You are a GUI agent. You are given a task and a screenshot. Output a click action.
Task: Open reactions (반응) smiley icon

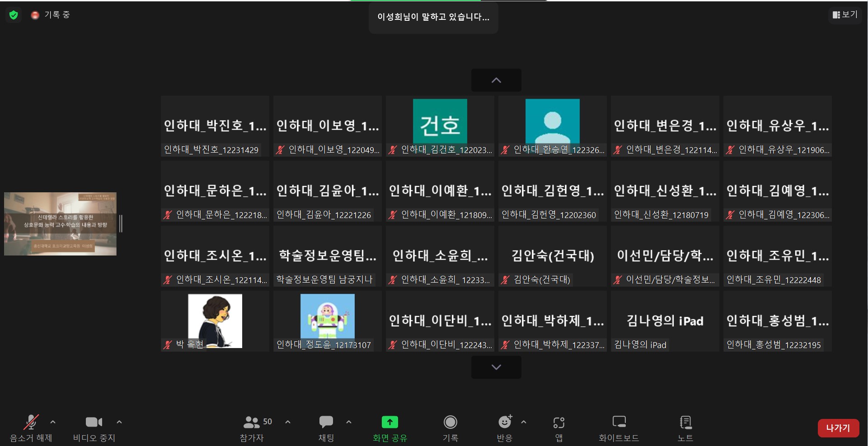504,423
